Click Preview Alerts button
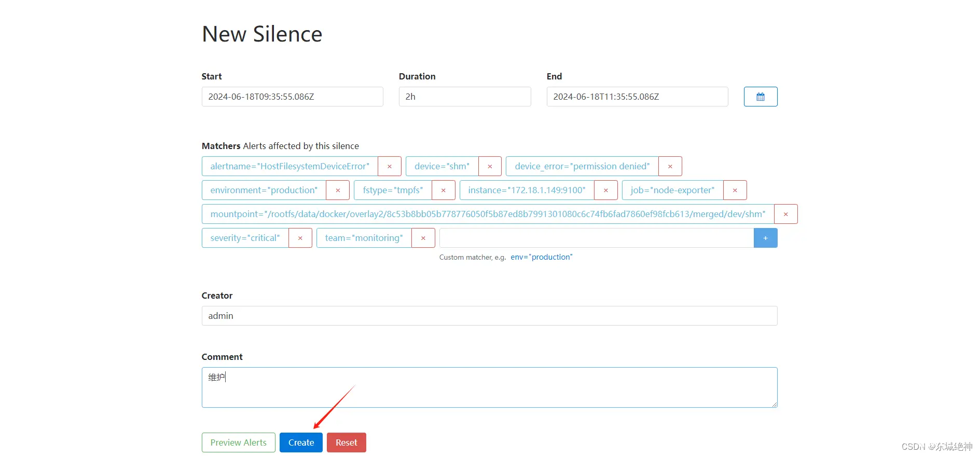Screen dimensions: 980x456 pyautogui.click(x=238, y=442)
